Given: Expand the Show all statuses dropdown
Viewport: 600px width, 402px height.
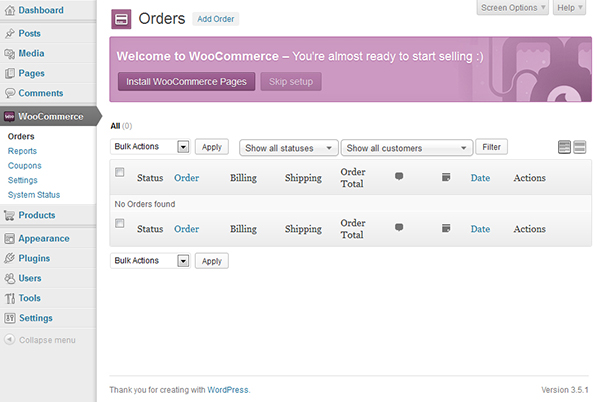Looking at the screenshot, I should (289, 148).
